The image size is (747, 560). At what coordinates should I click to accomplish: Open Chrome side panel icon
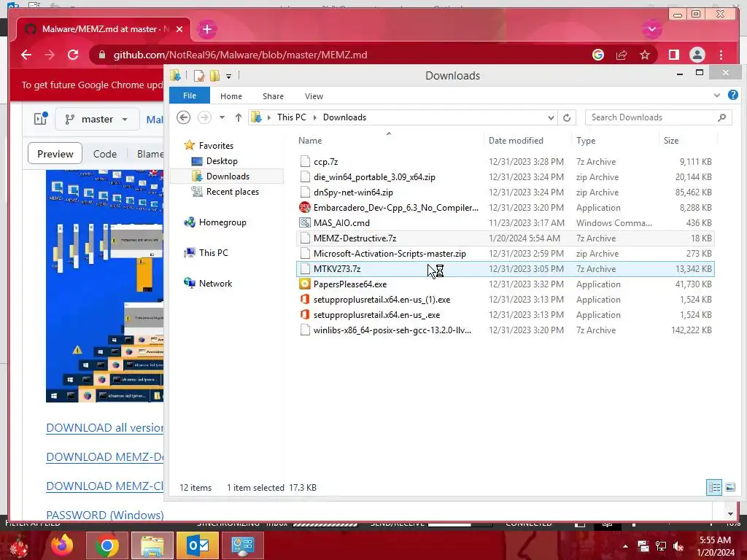tap(673, 55)
